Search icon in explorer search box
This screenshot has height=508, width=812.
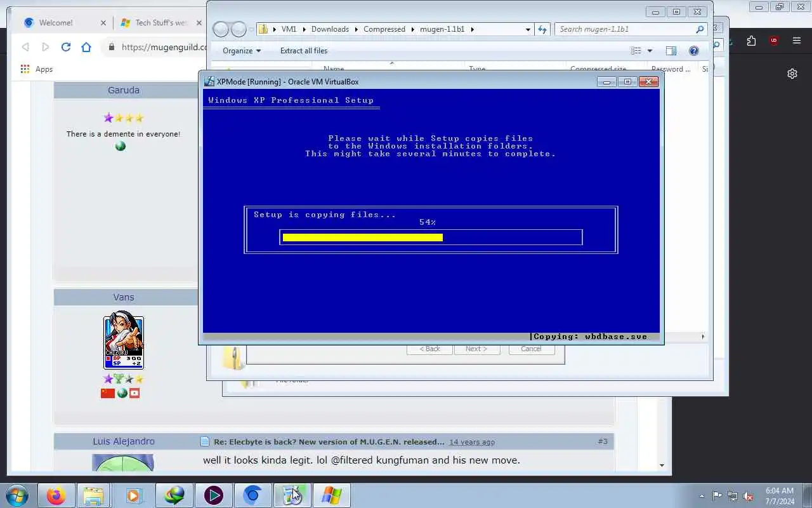(700, 29)
